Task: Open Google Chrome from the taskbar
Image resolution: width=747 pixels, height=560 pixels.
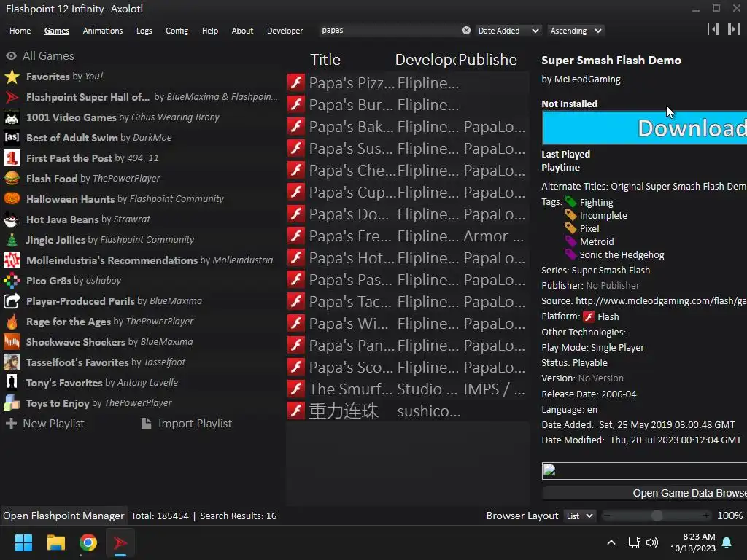Action: pyautogui.click(x=88, y=542)
